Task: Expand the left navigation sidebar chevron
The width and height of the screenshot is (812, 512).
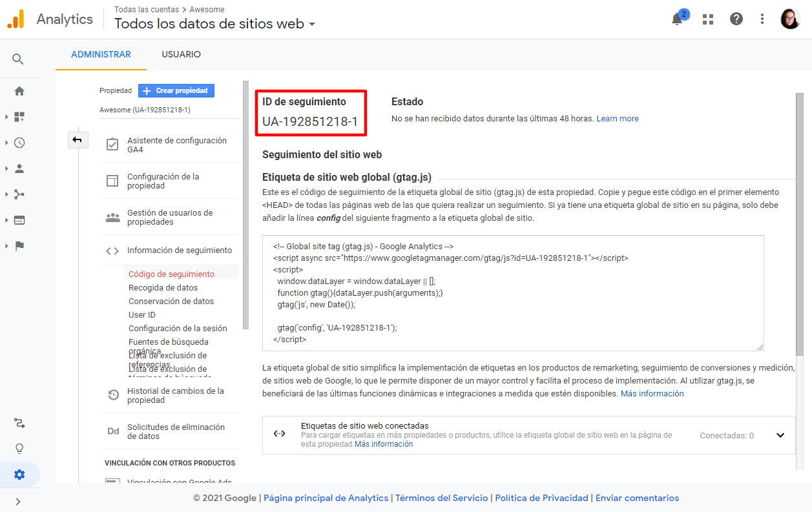Action: [x=18, y=502]
